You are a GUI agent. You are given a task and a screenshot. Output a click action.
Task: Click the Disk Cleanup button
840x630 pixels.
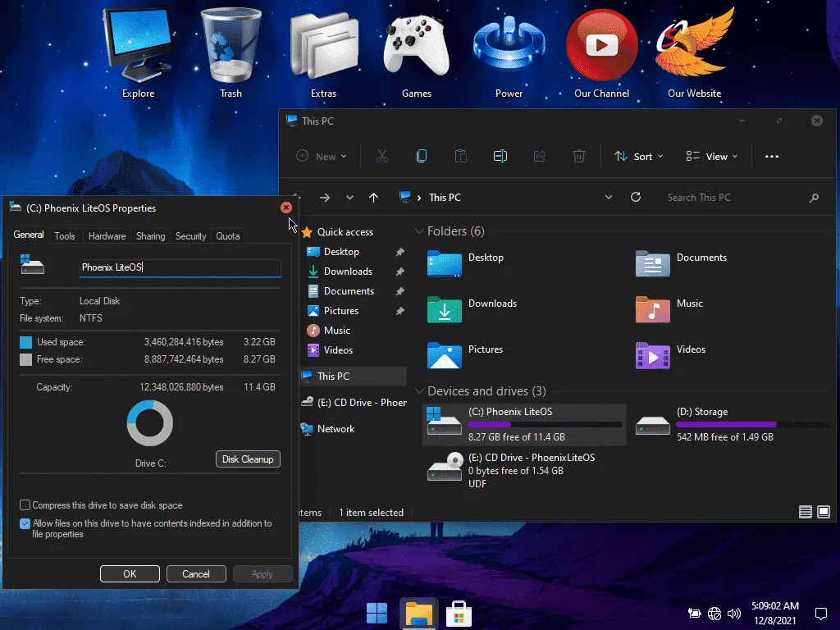(248, 459)
